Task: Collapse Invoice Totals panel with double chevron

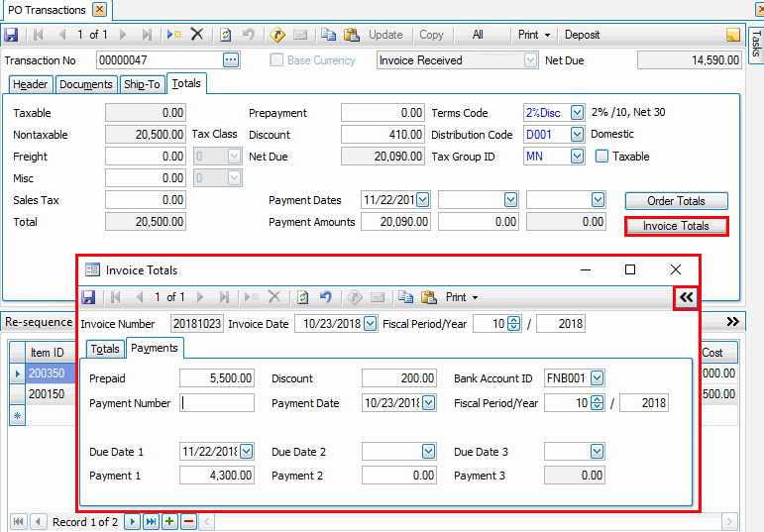Action: click(686, 297)
